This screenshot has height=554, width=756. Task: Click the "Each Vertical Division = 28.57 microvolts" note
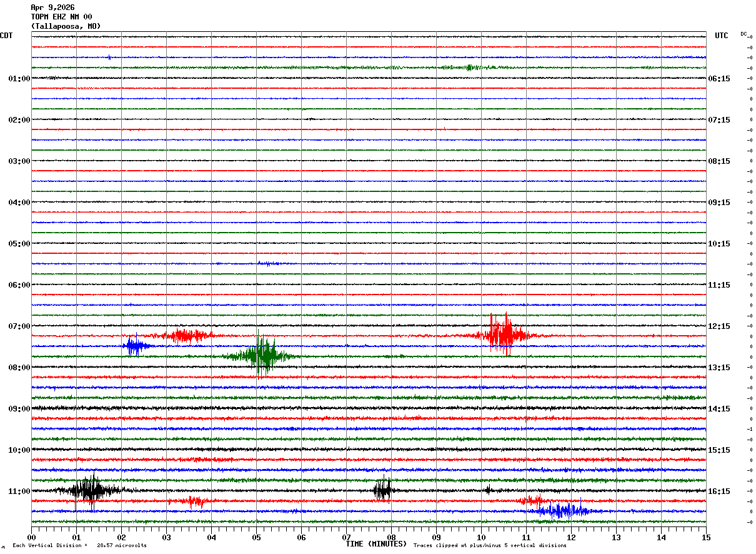tap(79, 546)
